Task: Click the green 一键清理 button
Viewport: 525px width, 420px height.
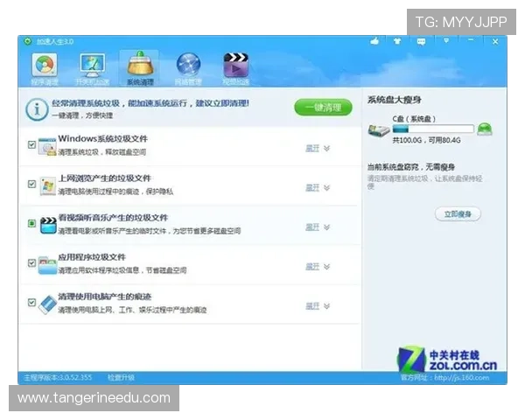Action: point(323,108)
